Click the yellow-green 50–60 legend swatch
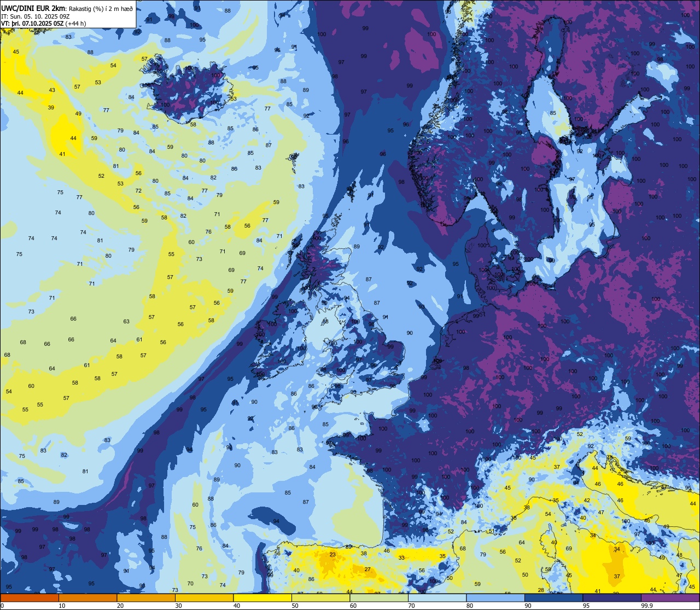700x610 pixels. 320,597
